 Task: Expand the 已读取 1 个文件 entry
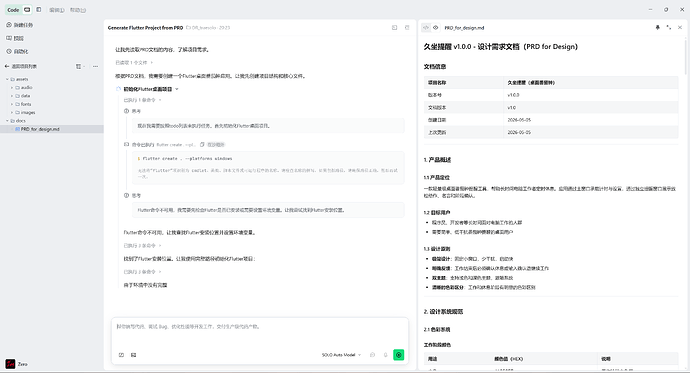coord(134,63)
